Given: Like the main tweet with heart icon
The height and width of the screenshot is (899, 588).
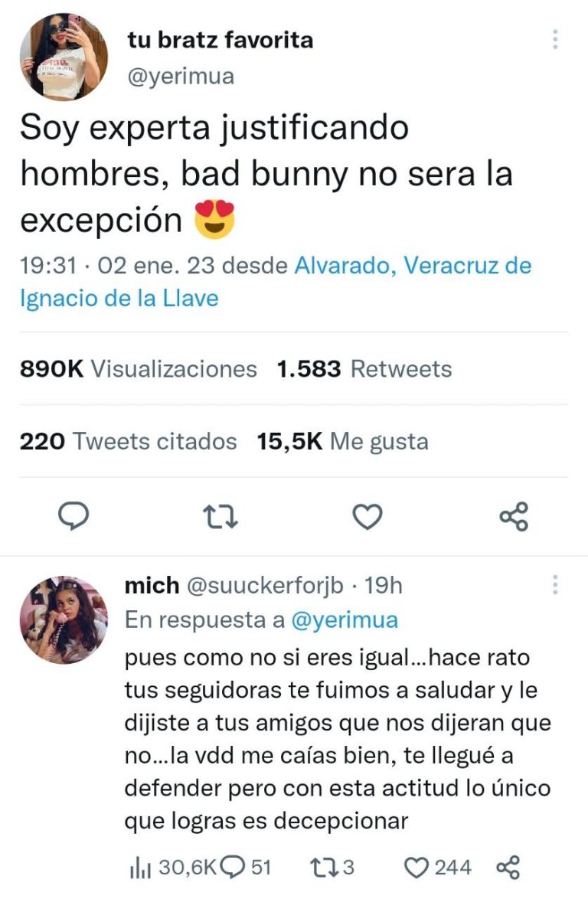Looking at the screenshot, I should click(367, 516).
